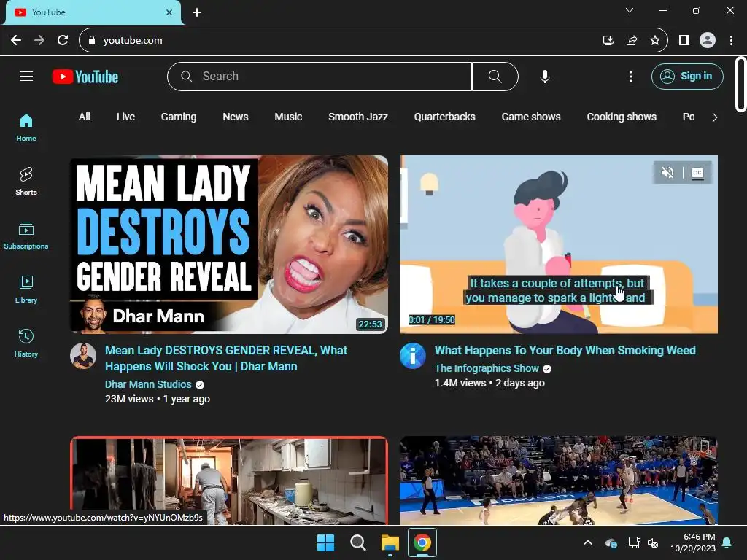This screenshot has height=560, width=747.
Task: Open Chrome three-dot menu
Action: [x=731, y=41]
